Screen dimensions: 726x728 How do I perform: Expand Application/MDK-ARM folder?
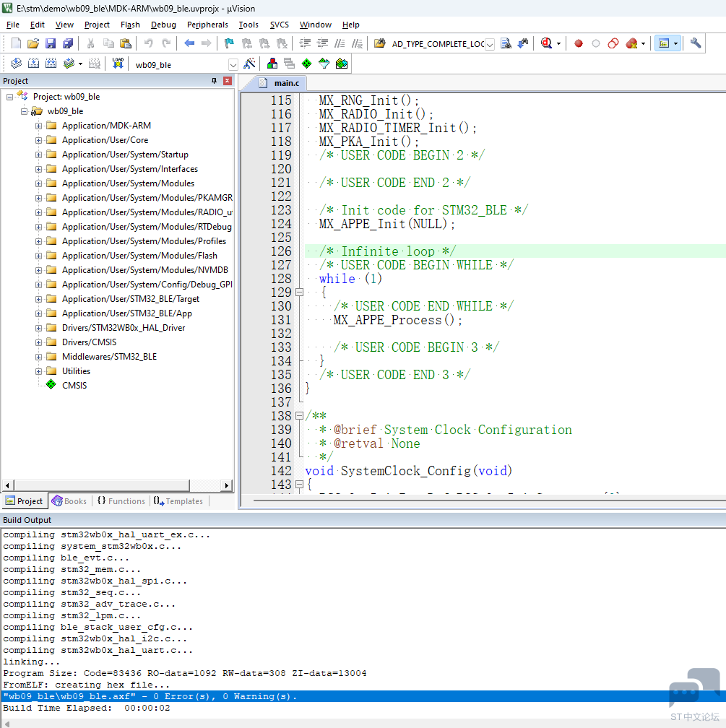point(38,126)
